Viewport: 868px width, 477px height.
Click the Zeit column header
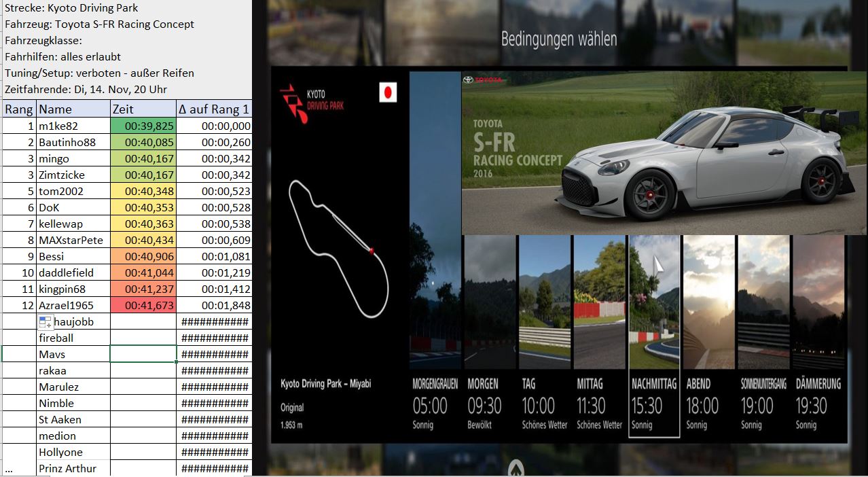coord(143,109)
